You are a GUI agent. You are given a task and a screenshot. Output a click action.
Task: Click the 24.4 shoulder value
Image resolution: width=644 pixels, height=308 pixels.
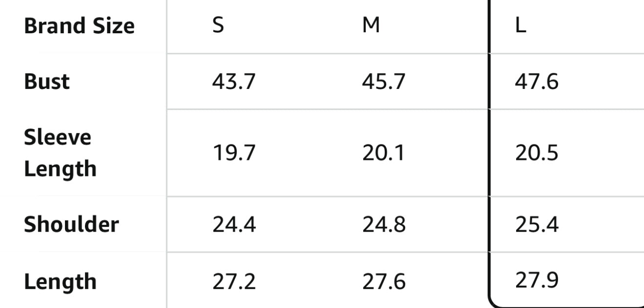[x=233, y=225]
